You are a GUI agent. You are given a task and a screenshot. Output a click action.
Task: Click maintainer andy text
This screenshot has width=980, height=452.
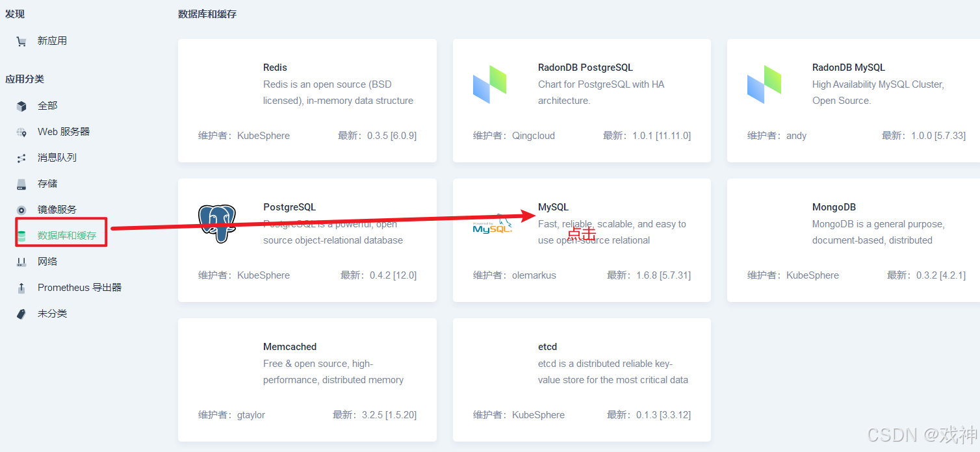click(x=796, y=136)
